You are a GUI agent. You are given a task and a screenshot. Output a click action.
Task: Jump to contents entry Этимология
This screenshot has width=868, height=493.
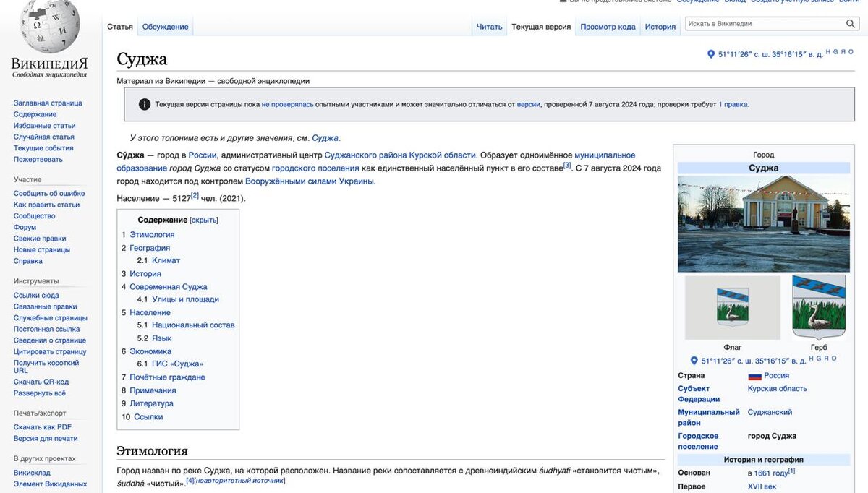(152, 234)
